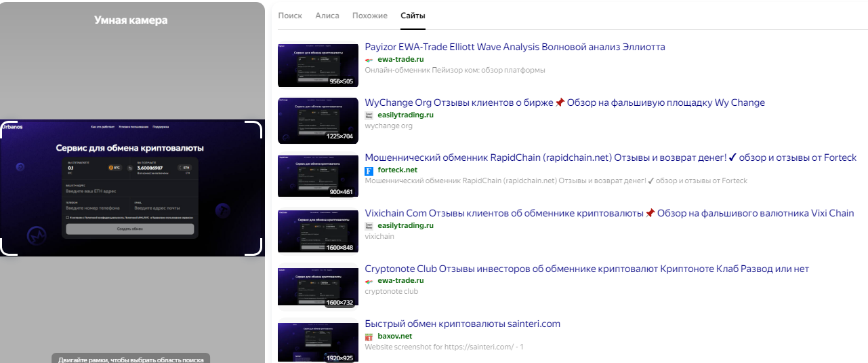Screen dimensions: 868x363
Task: Click the ewa-trade.ru favicon under Cryptonote result
Action: click(369, 281)
